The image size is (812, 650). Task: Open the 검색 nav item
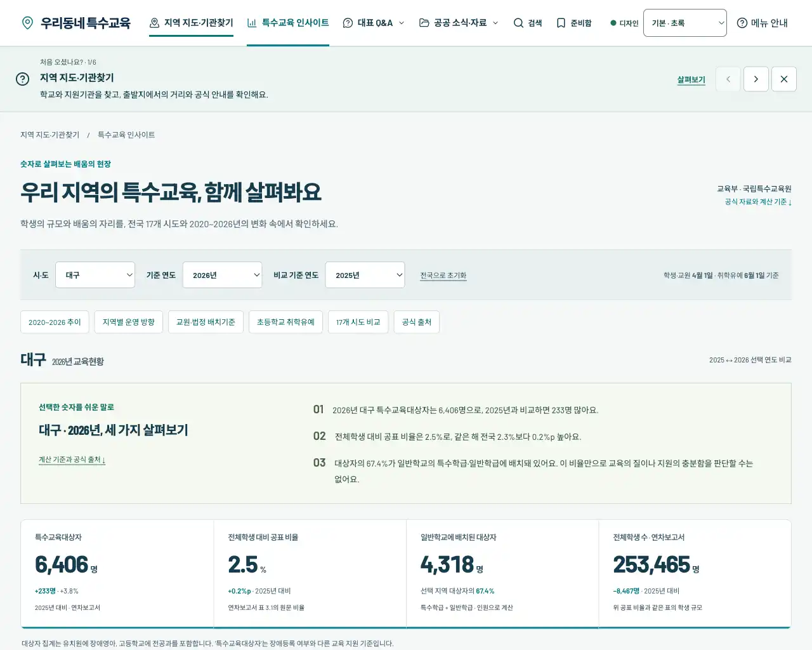[x=528, y=23]
